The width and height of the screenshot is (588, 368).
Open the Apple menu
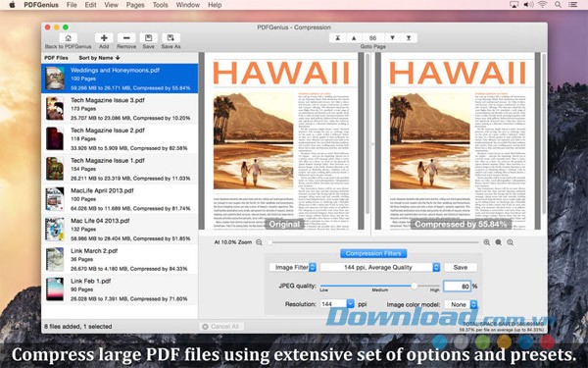12,5
